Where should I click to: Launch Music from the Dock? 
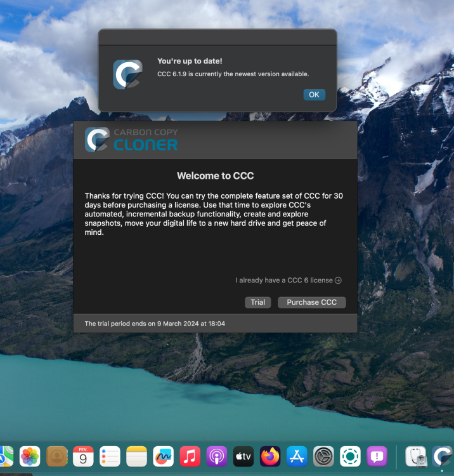point(190,456)
